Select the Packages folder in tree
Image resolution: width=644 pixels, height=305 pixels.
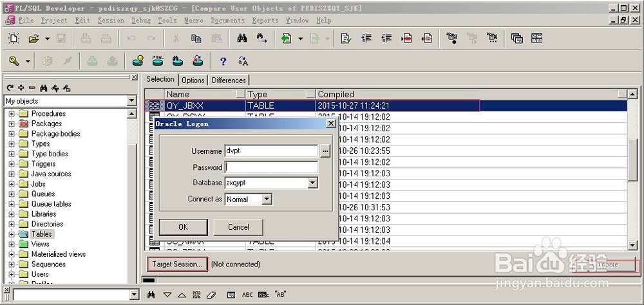point(46,124)
